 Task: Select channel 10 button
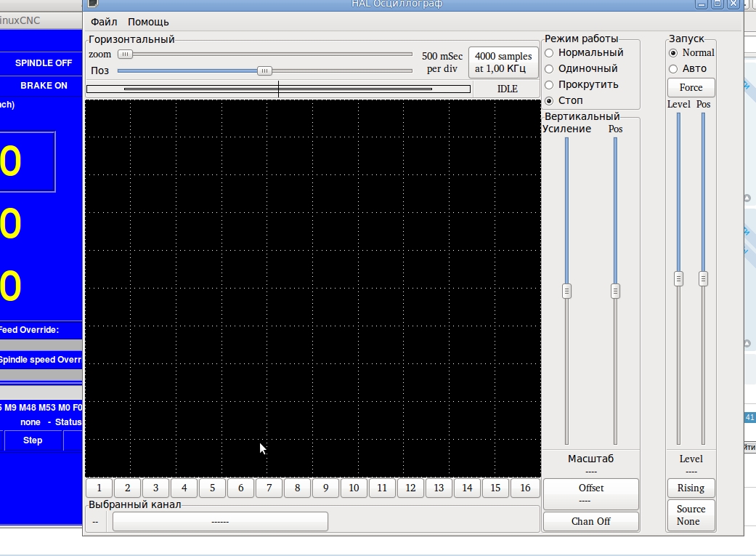coord(354,488)
